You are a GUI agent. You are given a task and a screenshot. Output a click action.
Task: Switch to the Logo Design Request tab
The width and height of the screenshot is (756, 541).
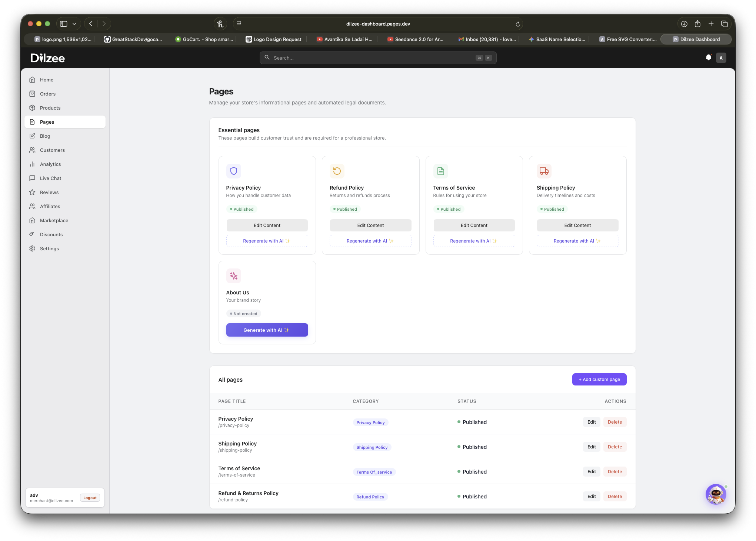click(x=274, y=39)
